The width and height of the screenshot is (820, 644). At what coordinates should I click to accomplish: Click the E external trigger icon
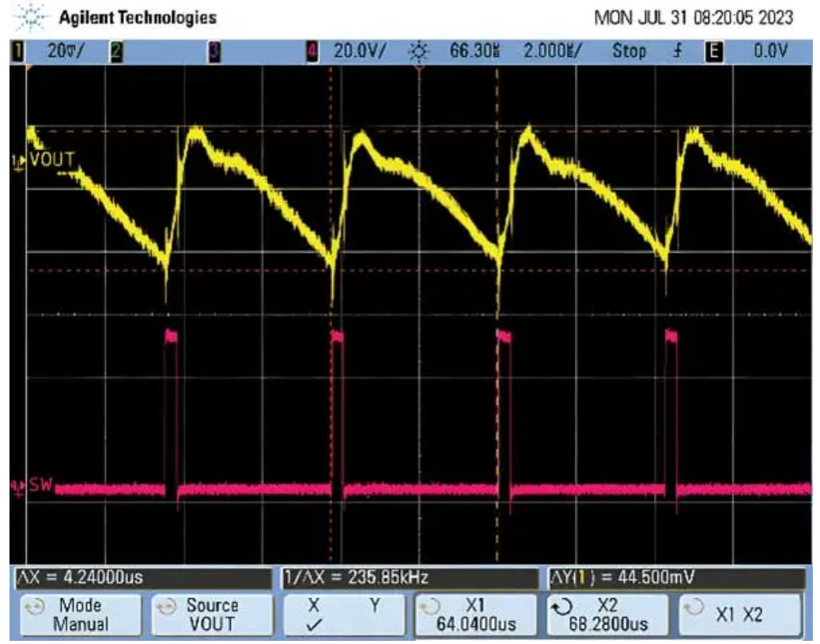(714, 51)
